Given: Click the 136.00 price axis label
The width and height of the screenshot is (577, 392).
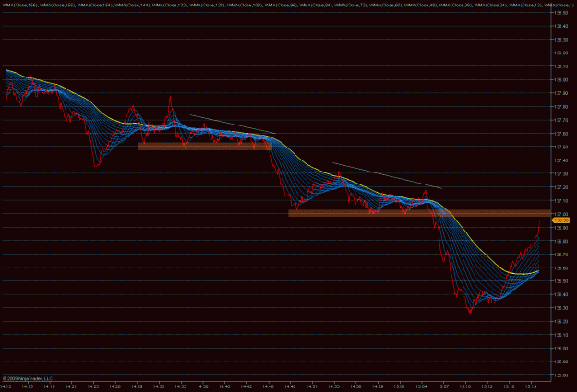Looking at the screenshot, I should coord(560,349).
